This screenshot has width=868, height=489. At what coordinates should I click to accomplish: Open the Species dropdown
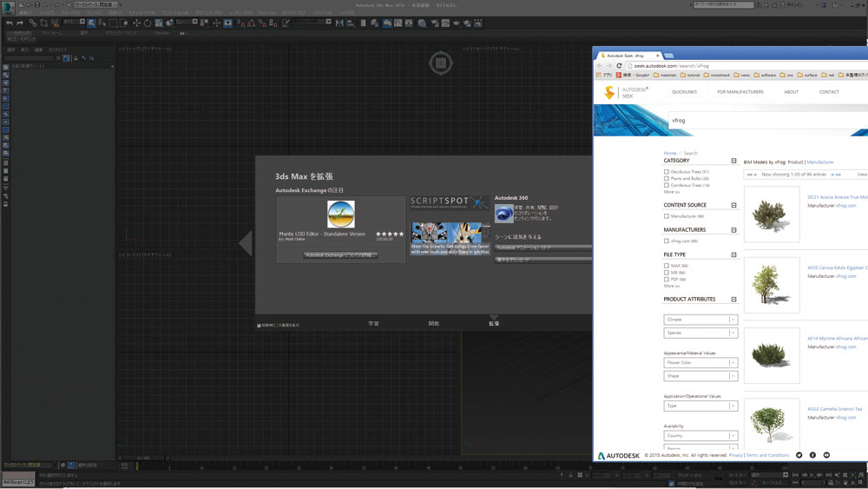pos(700,333)
